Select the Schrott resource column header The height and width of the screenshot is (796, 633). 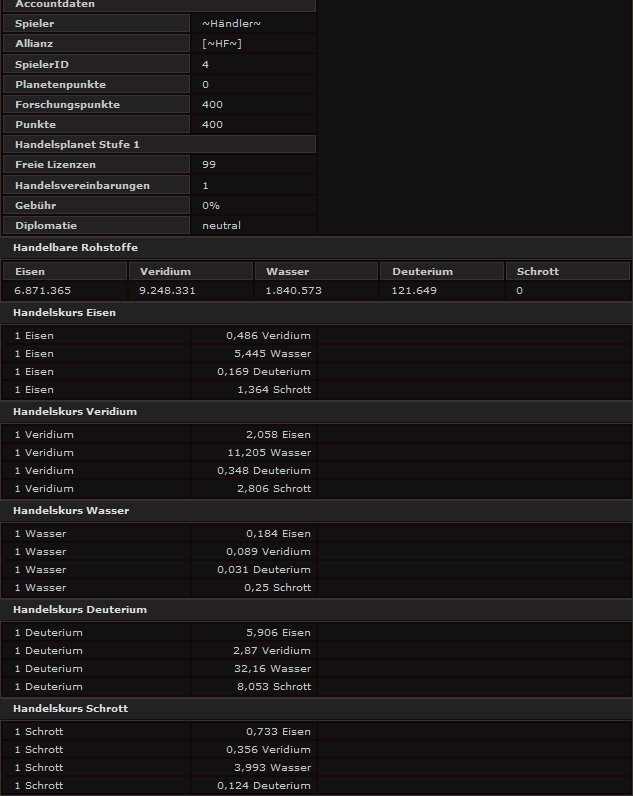pos(537,271)
